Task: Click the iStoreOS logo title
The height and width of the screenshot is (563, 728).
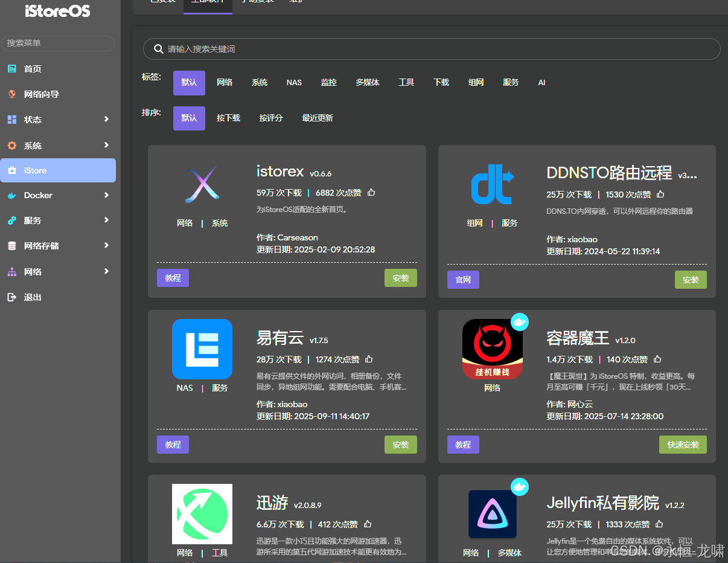Action: [x=58, y=11]
